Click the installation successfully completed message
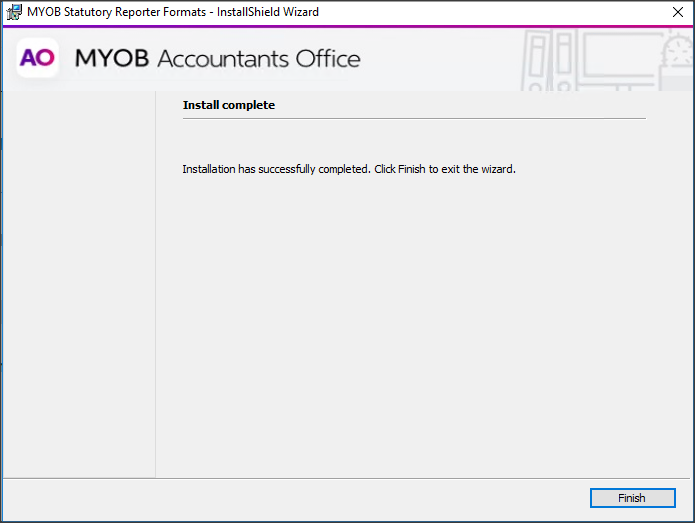The height and width of the screenshot is (523, 695). [348, 170]
